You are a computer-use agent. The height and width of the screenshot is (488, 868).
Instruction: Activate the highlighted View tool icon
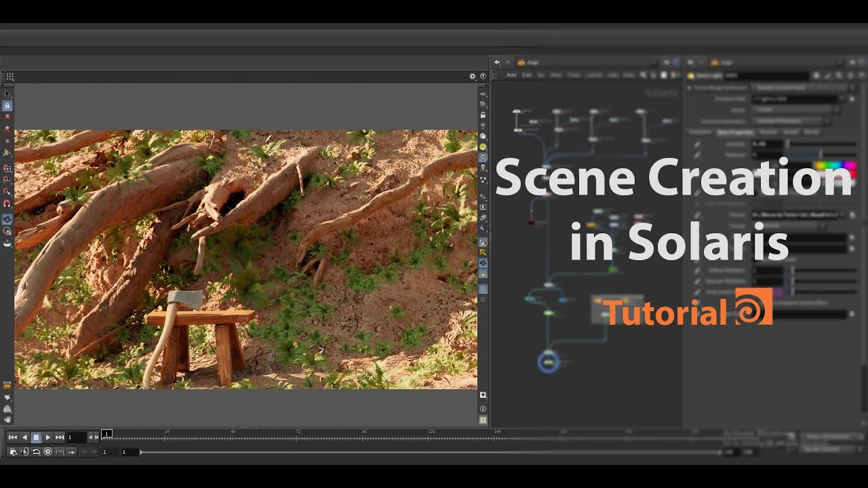7,220
